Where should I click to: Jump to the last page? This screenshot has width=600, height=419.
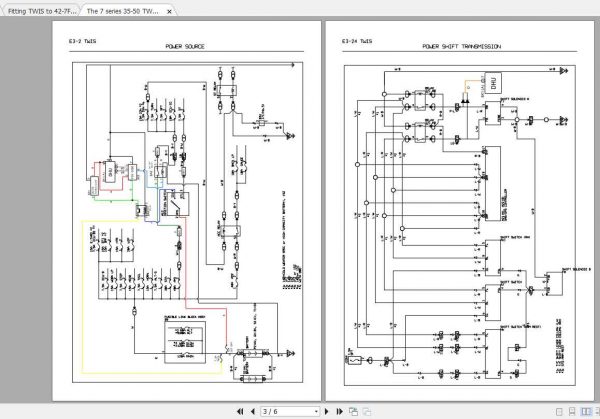pyautogui.click(x=339, y=411)
